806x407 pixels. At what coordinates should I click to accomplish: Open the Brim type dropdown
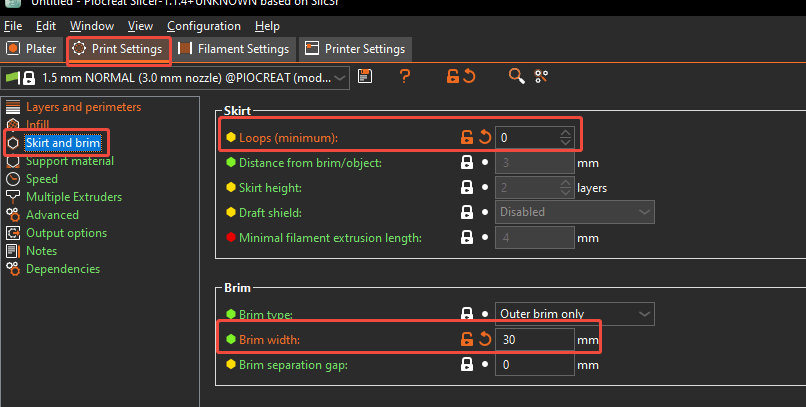(x=641, y=314)
